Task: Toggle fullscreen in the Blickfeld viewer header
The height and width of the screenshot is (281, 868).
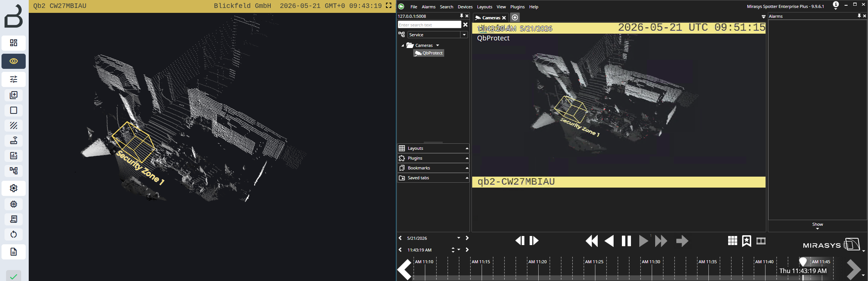Action: point(389,6)
